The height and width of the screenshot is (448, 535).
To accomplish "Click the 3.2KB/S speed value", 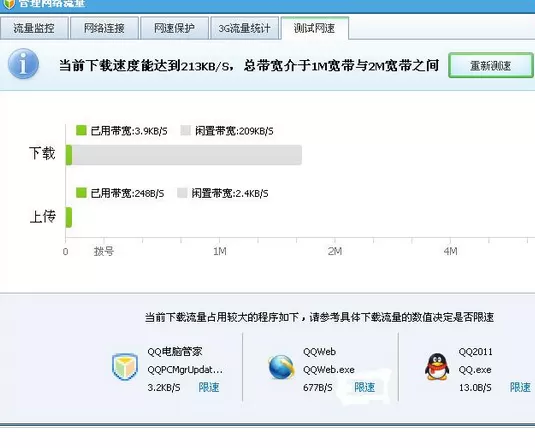I will (x=164, y=388).
